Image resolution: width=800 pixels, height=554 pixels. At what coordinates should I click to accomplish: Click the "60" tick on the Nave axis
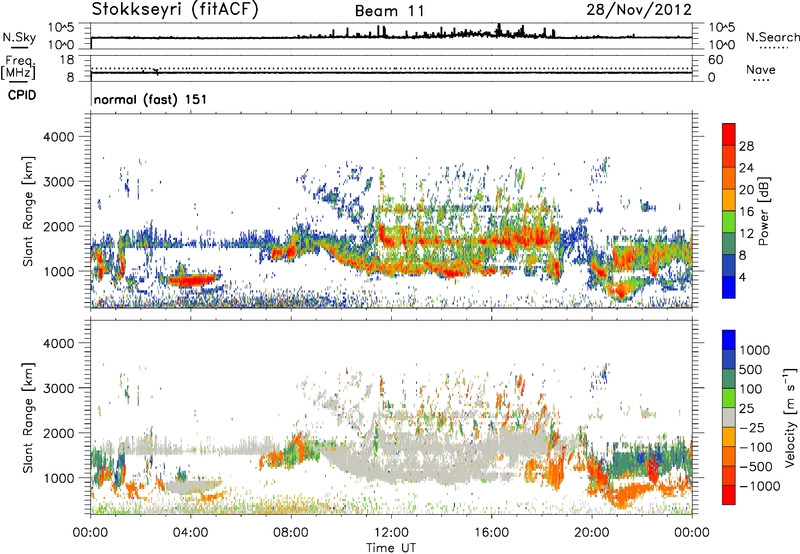(715, 60)
